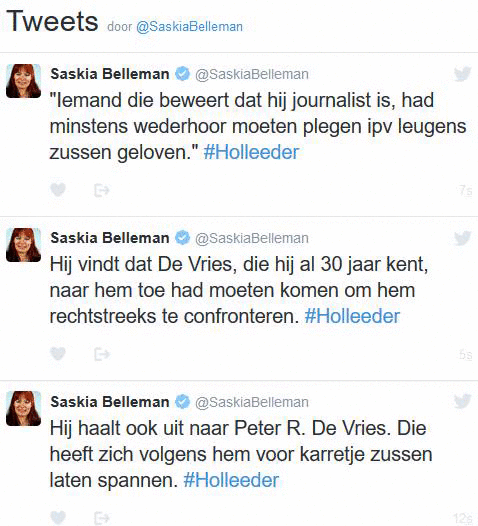
Task: Share the tweet about rechtstreeks confronteren
Action: click(x=102, y=354)
